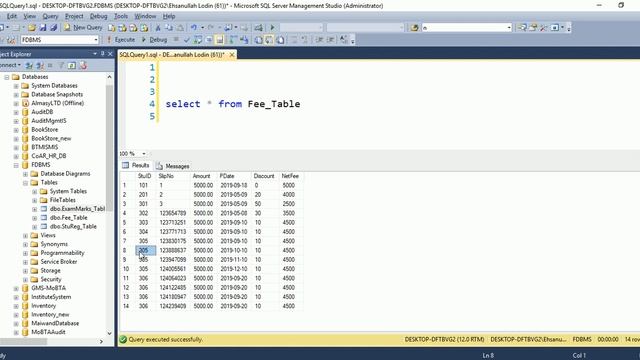Open the Object Explorer window position dropdown
The image size is (640, 360).
tap(95, 54)
